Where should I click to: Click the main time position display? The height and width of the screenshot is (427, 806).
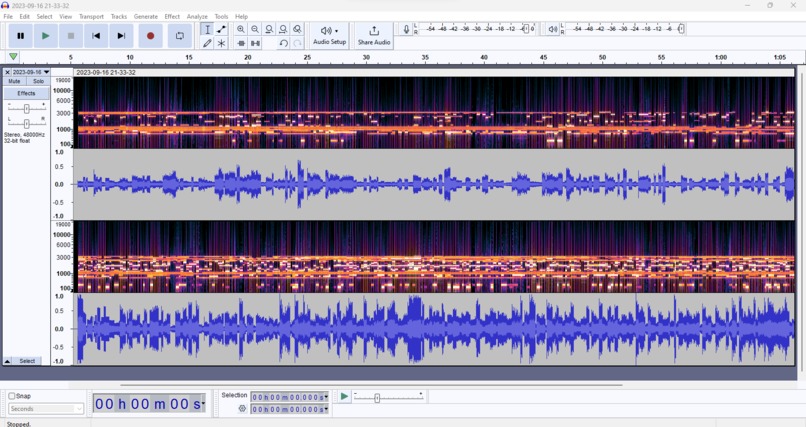point(150,404)
